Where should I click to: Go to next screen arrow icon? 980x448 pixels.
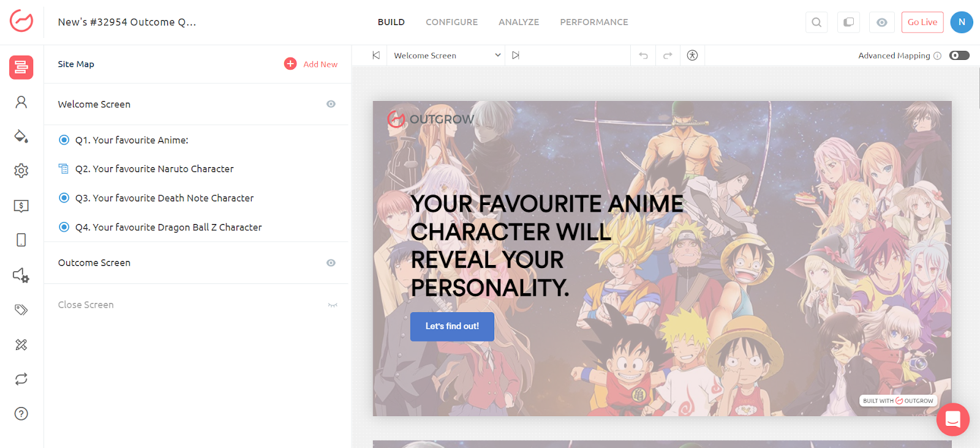coord(516,55)
